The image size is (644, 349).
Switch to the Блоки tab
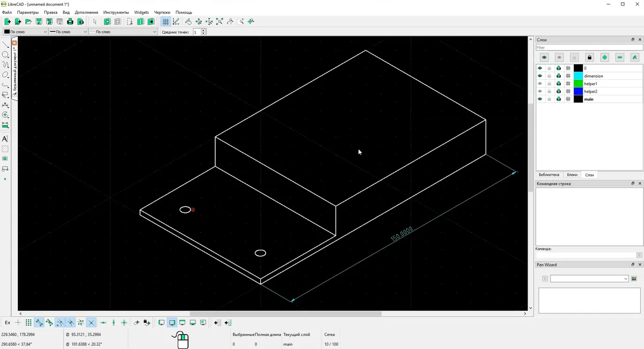coord(572,175)
